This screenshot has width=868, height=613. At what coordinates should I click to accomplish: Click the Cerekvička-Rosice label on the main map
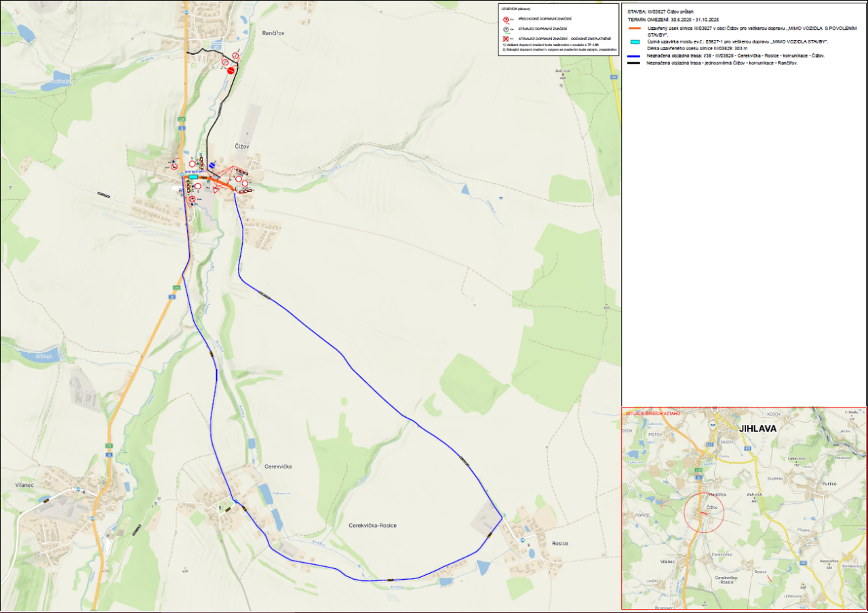372,526
